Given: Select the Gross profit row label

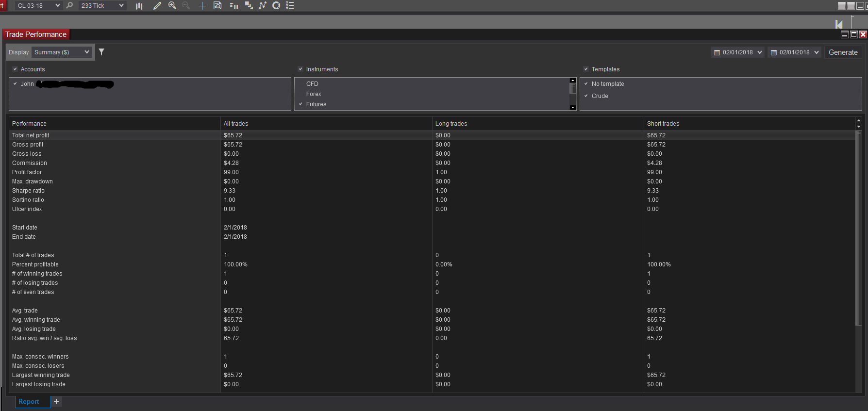Looking at the screenshot, I should click(28, 145).
